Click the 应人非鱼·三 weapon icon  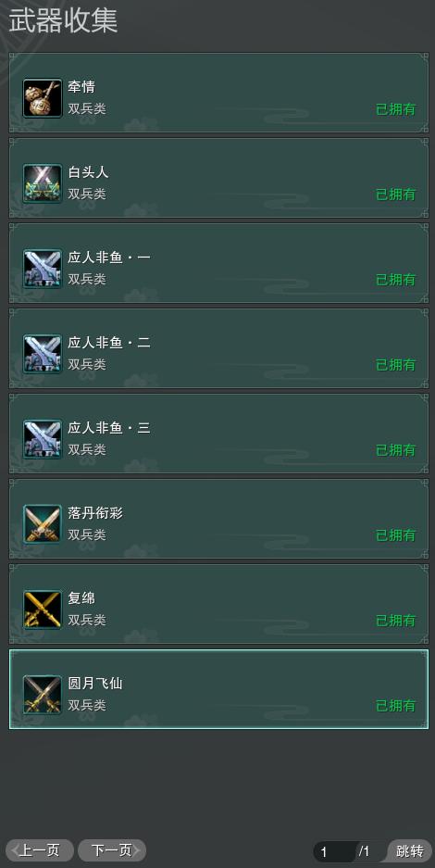pyautogui.click(x=43, y=439)
